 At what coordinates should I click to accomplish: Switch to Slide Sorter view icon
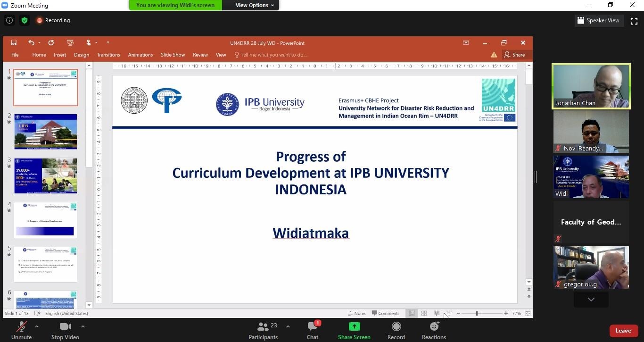[x=424, y=313]
